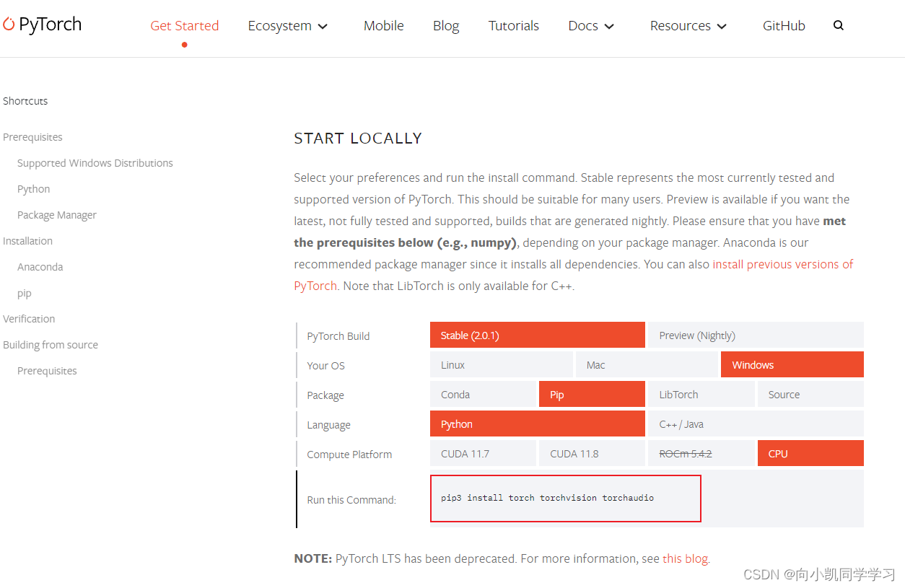Click the pip3 install command text

point(547,498)
